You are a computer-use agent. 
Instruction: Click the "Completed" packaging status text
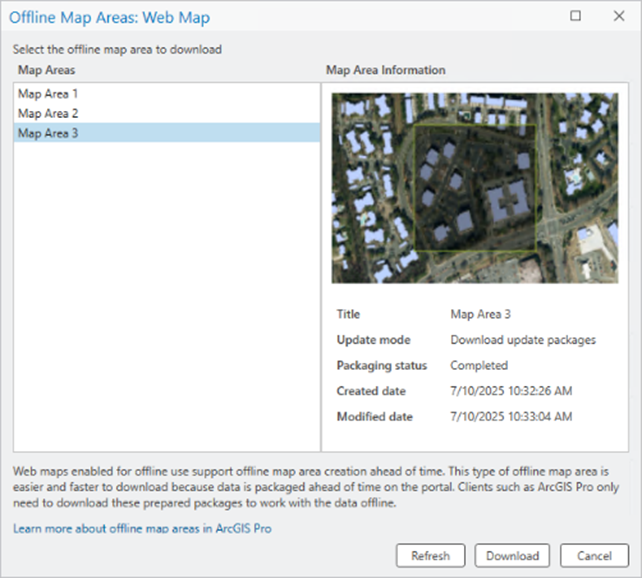pos(479,366)
